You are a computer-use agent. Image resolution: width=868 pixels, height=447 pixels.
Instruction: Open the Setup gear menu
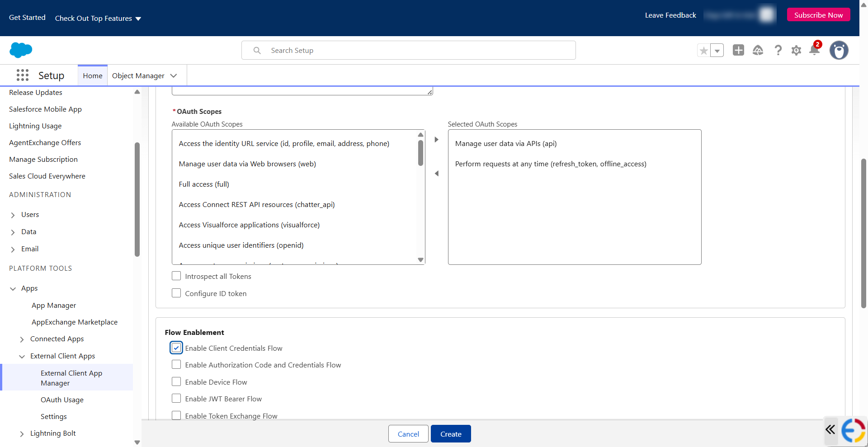point(796,50)
